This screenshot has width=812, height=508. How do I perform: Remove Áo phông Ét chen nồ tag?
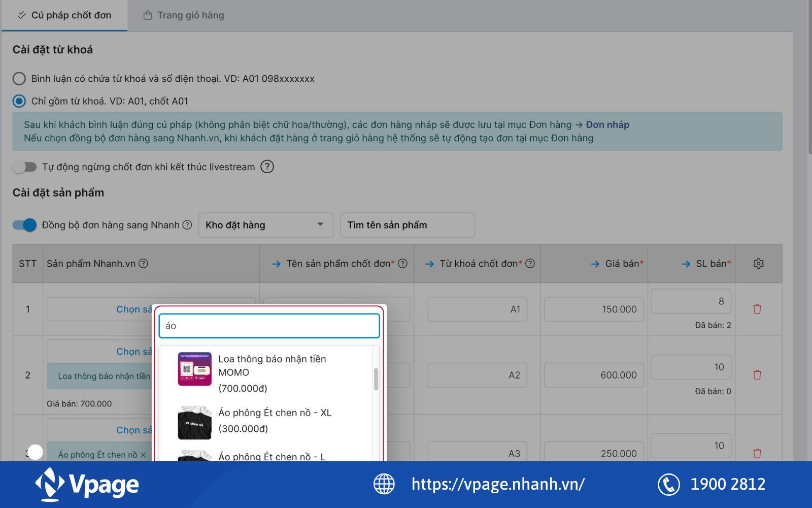point(143,455)
